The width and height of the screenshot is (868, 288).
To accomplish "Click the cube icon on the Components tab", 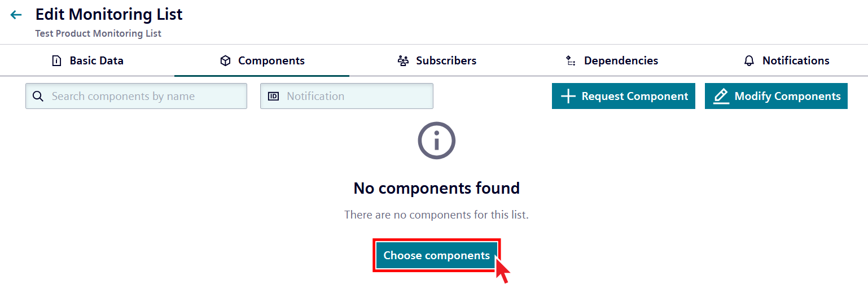I will click(225, 61).
